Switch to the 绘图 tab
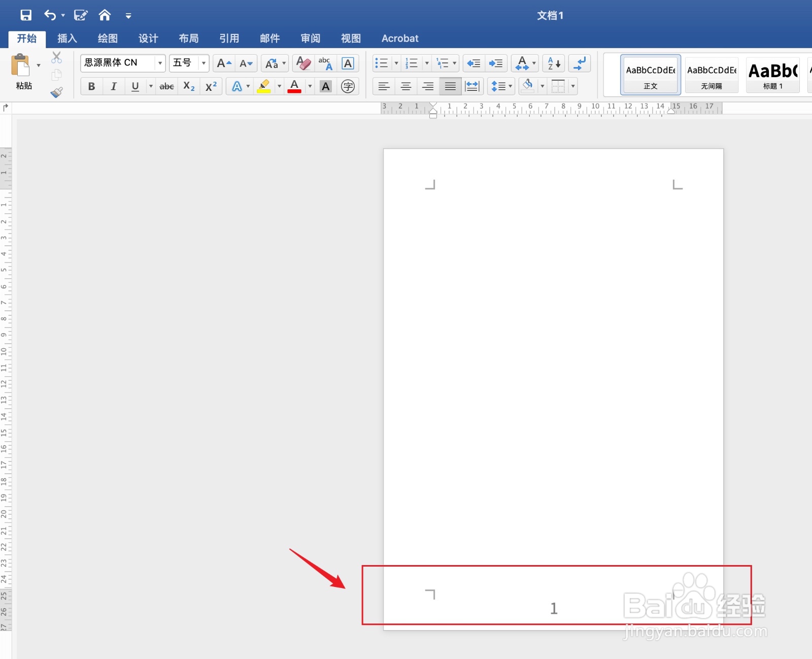The height and width of the screenshot is (659, 812). pos(108,39)
